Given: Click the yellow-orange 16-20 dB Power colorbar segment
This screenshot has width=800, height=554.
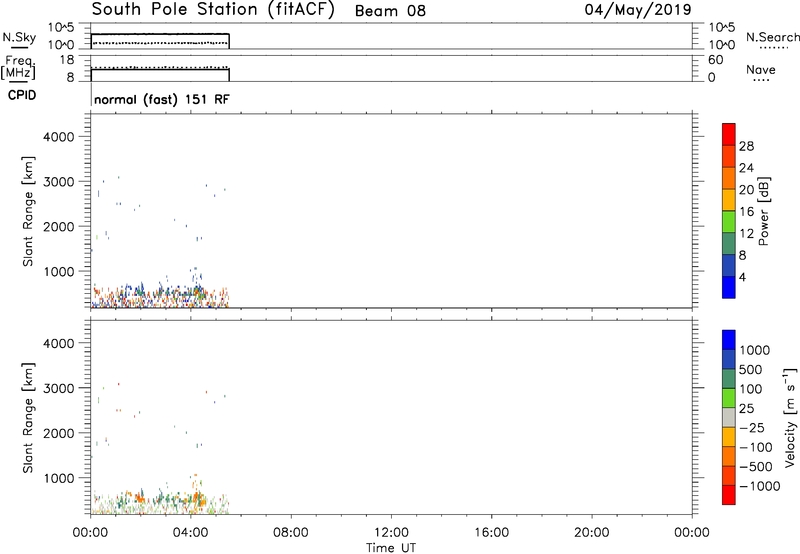Looking at the screenshot, I should (x=729, y=200).
